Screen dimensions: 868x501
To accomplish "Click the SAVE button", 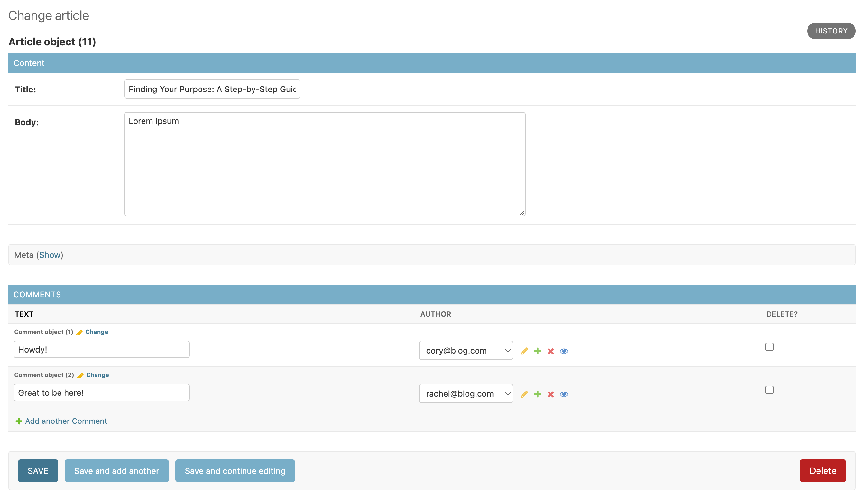I will [38, 471].
